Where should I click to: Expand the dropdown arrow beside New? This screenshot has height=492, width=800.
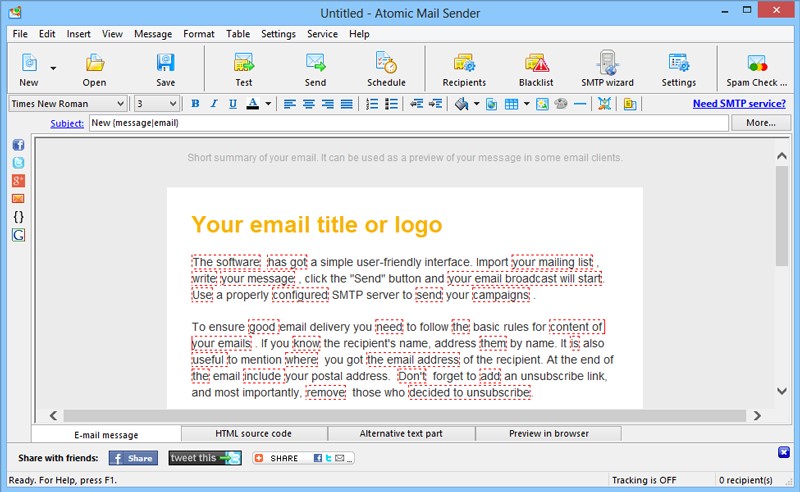click(x=53, y=68)
